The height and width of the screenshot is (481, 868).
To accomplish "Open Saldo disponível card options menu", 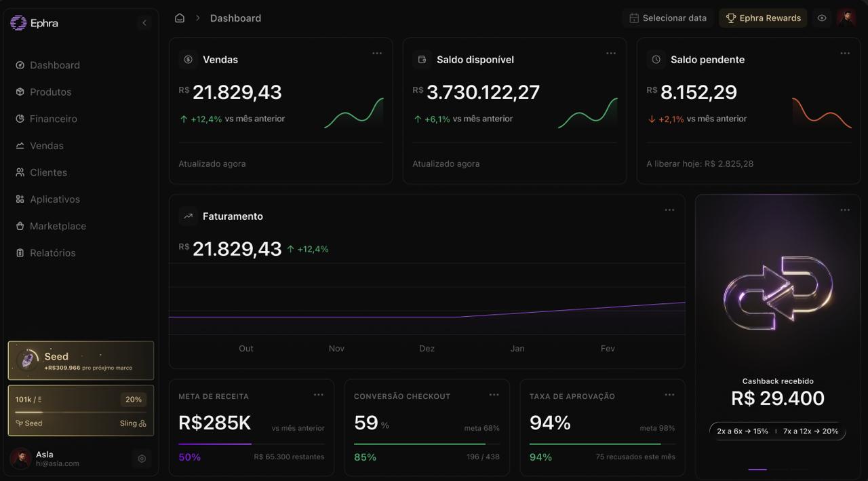I will coord(611,53).
